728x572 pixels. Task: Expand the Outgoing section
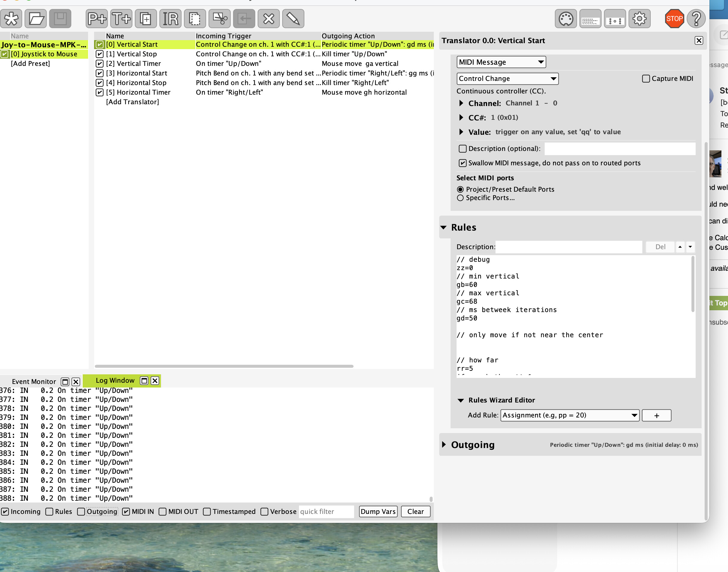(x=444, y=445)
